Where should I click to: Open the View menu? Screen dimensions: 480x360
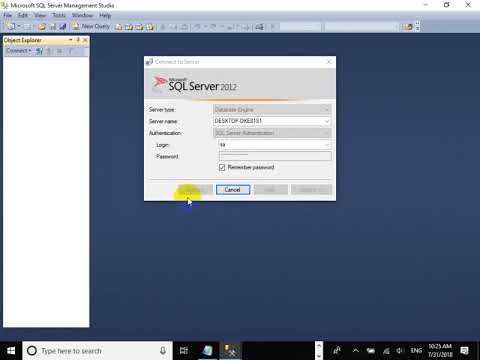pos(40,15)
